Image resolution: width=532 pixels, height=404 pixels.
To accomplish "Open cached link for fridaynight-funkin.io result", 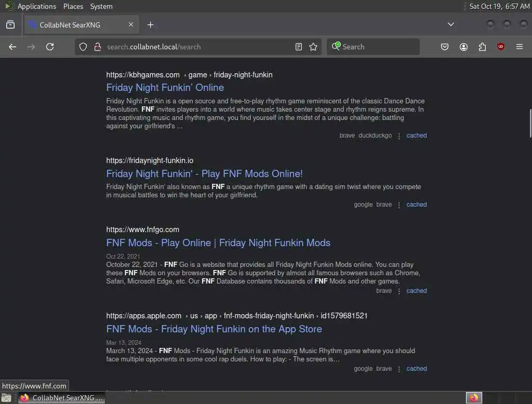I will coord(417,205).
